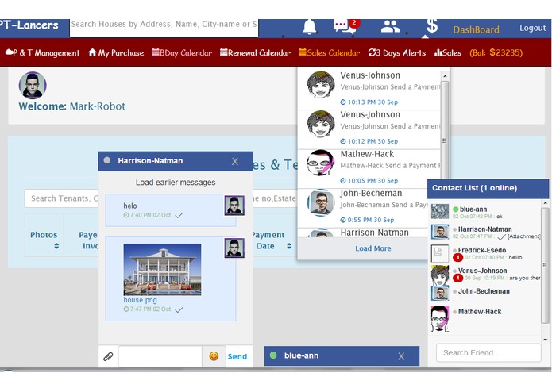The image size is (552, 392).
Task: Click the paperclip attachment icon
Action: click(x=108, y=356)
